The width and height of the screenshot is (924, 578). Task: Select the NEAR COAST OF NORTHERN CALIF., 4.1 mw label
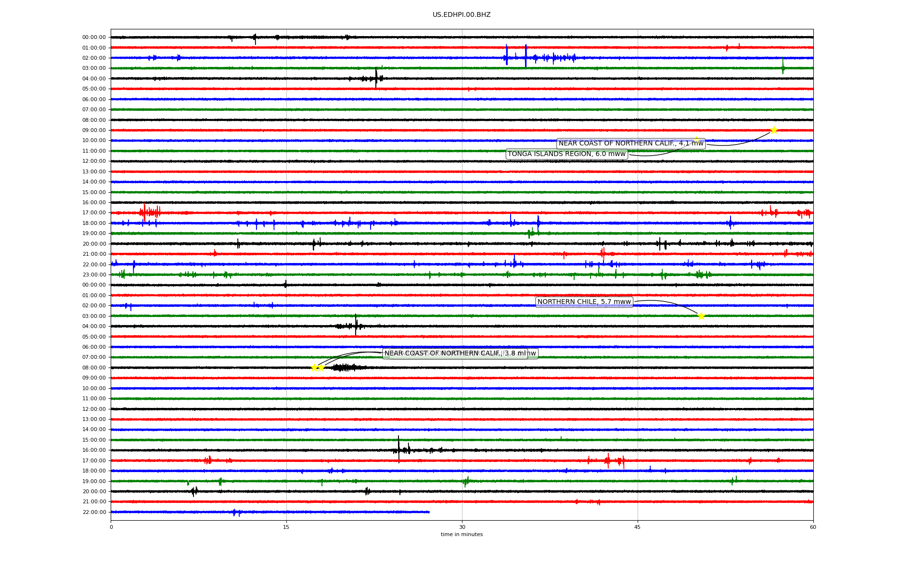click(x=631, y=144)
